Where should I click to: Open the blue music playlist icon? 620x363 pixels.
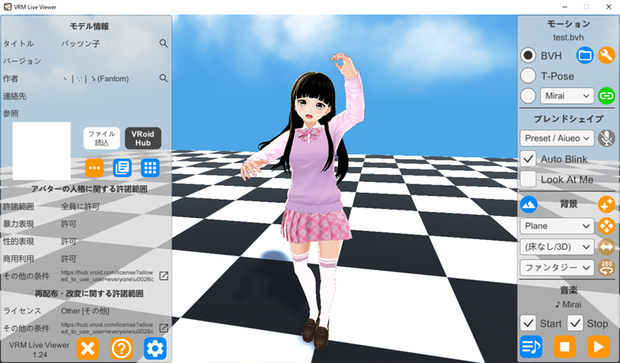click(x=531, y=347)
